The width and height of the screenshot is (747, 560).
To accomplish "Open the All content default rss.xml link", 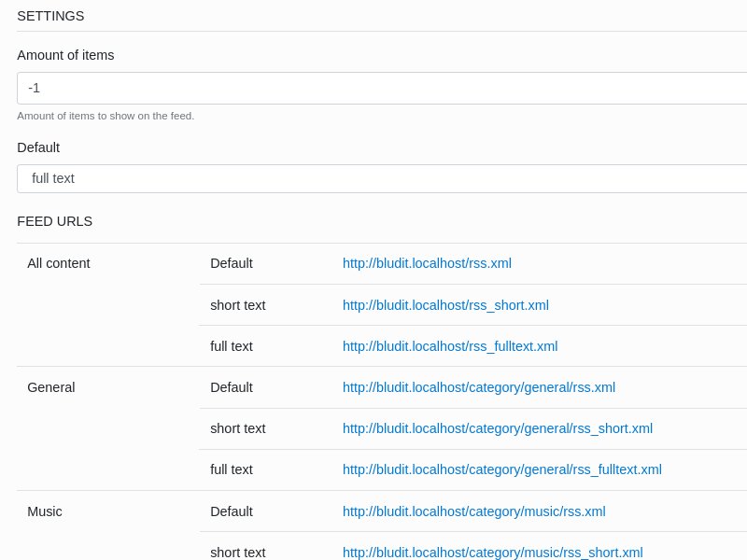I will (427, 263).
